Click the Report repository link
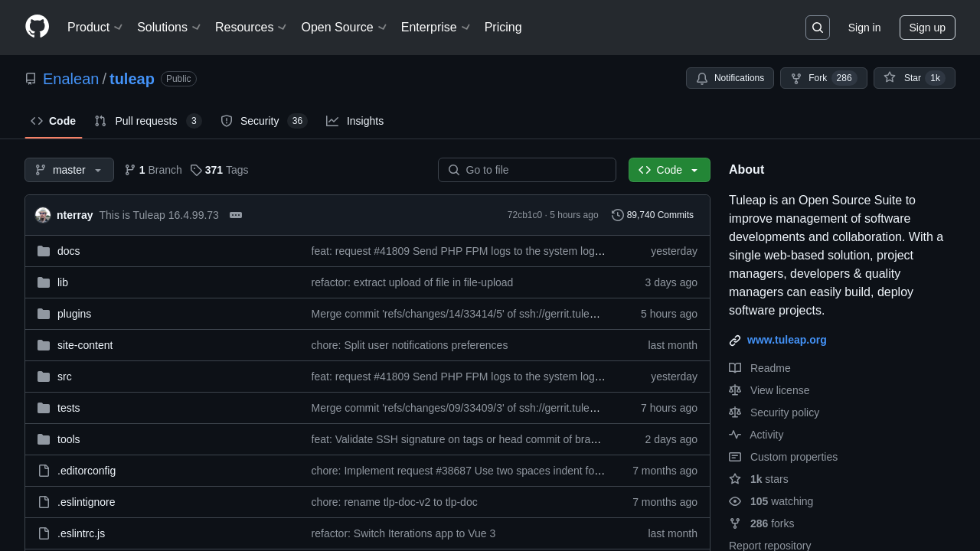This screenshot has width=980, height=551. (x=770, y=546)
